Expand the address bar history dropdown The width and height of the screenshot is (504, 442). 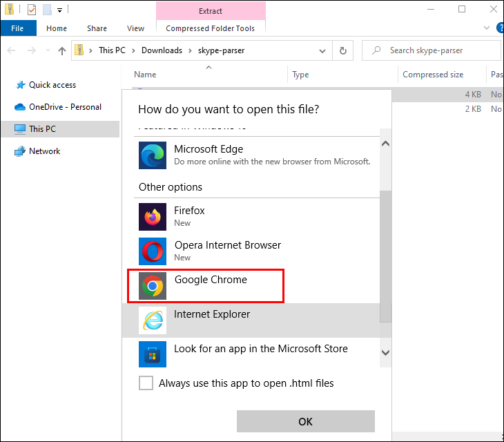pyautogui.click(x=322, y=51)
